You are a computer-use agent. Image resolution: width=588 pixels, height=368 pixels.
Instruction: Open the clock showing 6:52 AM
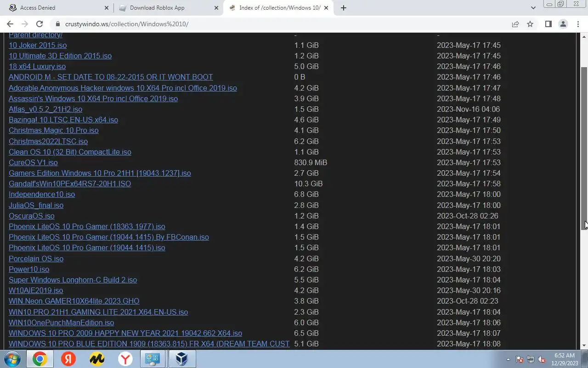pyautogui.click(x=565, y=359)
